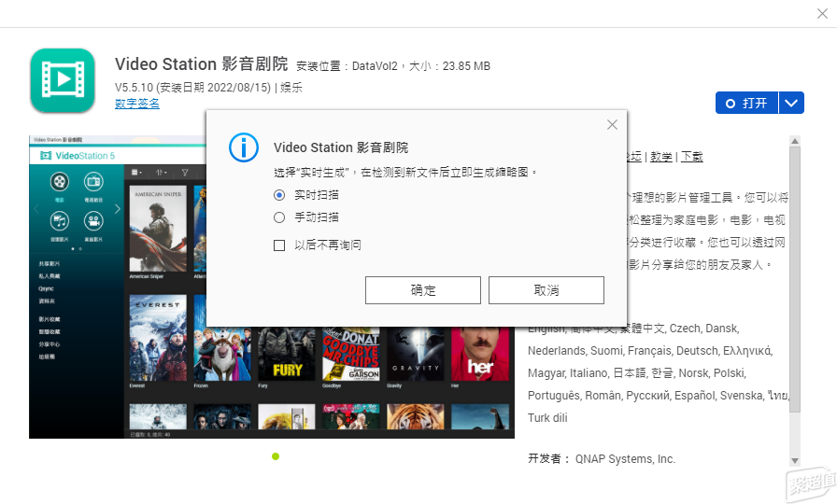Image resolution: width=837 pixels, height=504 pixels.
Task: Confirm with the 确定 button
Action: pos(423,290)
